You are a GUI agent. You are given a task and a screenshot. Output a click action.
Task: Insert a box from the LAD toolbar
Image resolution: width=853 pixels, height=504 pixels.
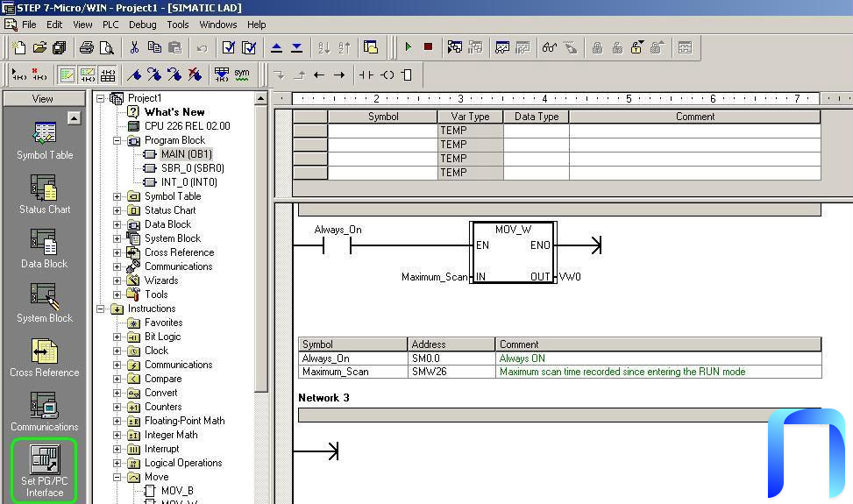pos(407,75)
